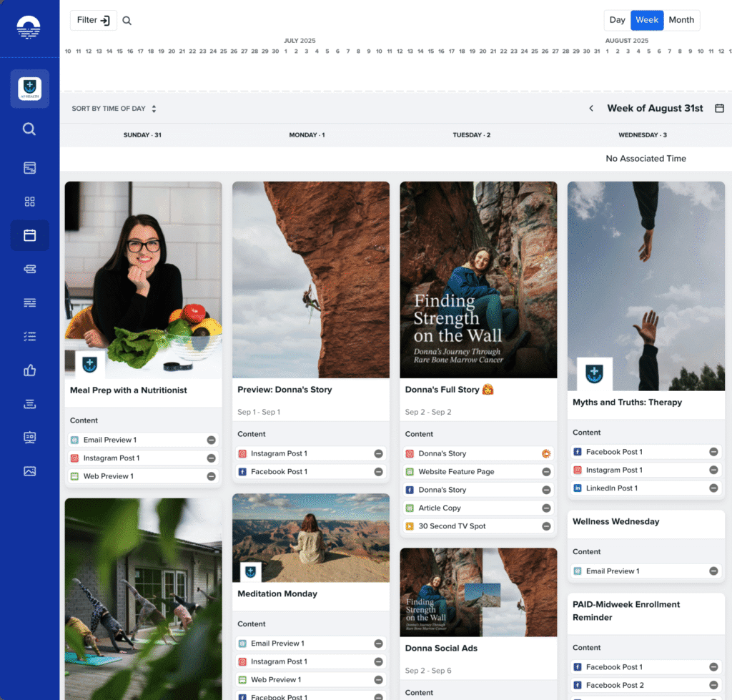
Task: Open the Filter panel
Action: (94, 21)
